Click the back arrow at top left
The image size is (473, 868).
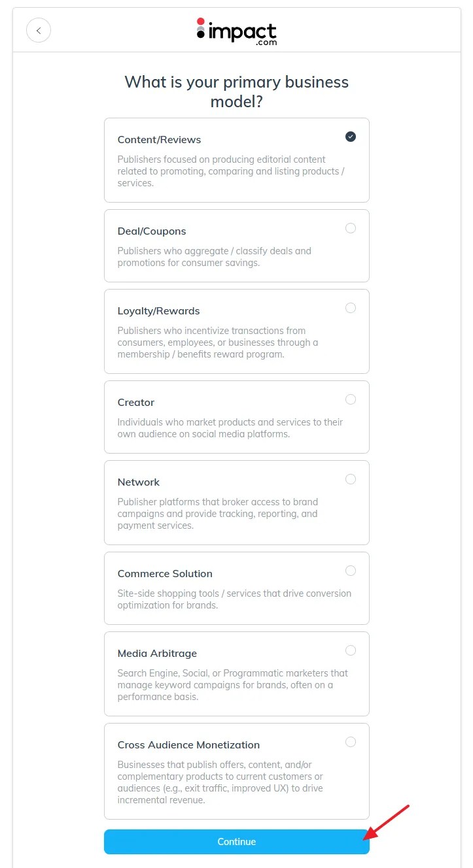click(38, 30)
